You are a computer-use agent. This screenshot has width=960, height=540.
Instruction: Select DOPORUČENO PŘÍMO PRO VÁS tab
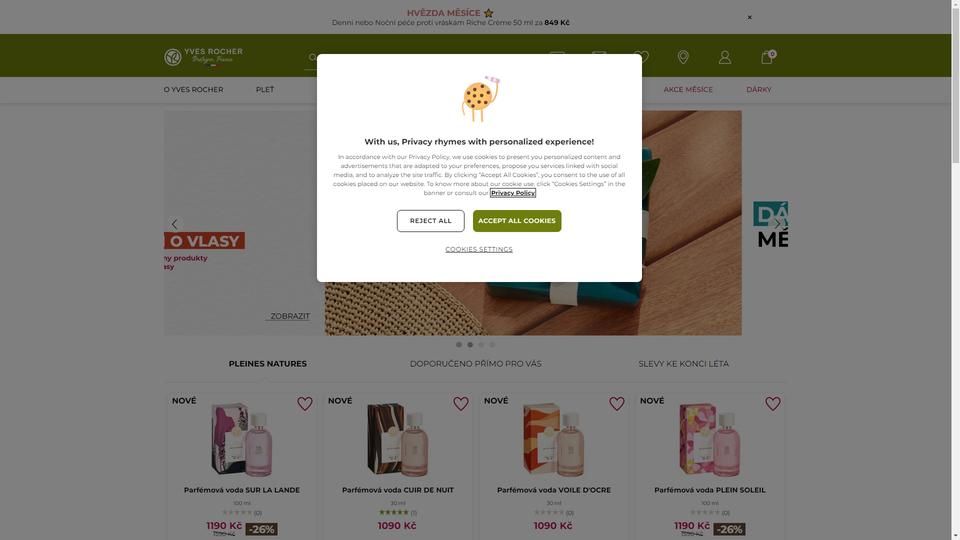(x=476, y=364)
